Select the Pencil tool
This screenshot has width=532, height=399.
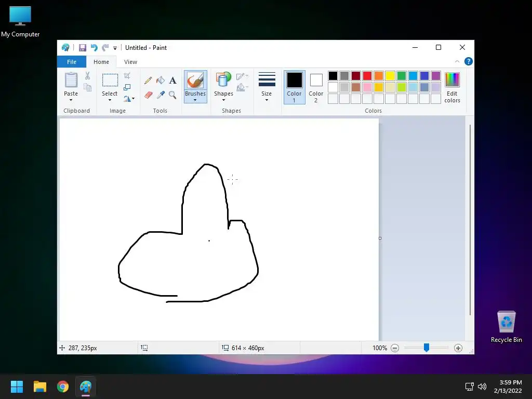click(148, 81)
